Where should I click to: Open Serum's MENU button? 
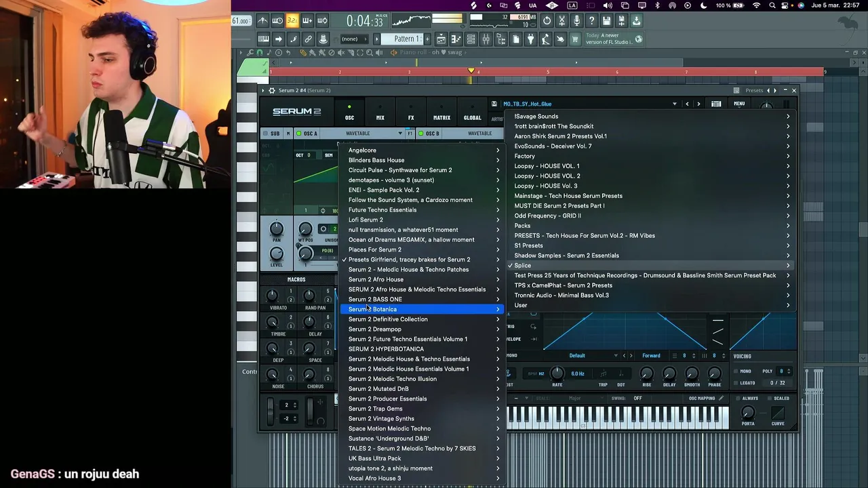739,104
